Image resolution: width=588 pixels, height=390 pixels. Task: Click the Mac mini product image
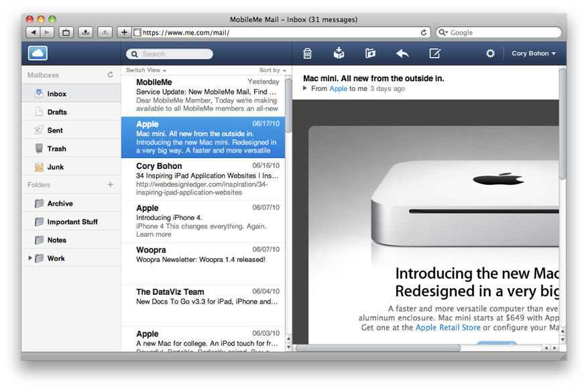pos(465,204)
